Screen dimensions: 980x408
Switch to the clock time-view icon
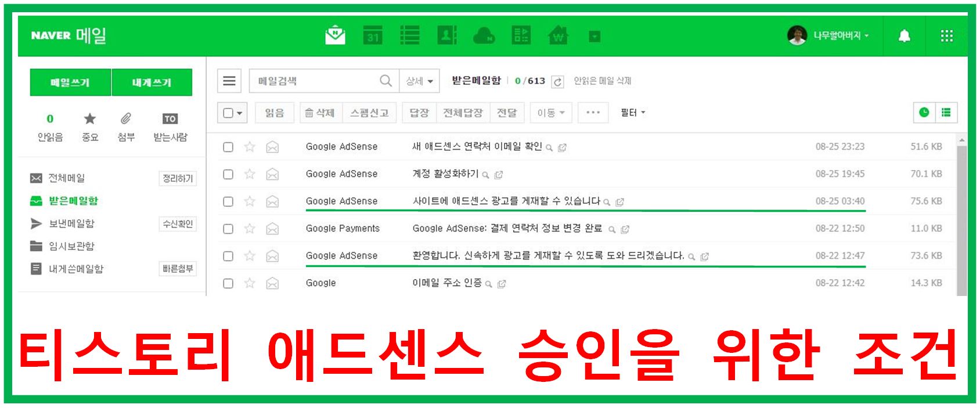924,113
